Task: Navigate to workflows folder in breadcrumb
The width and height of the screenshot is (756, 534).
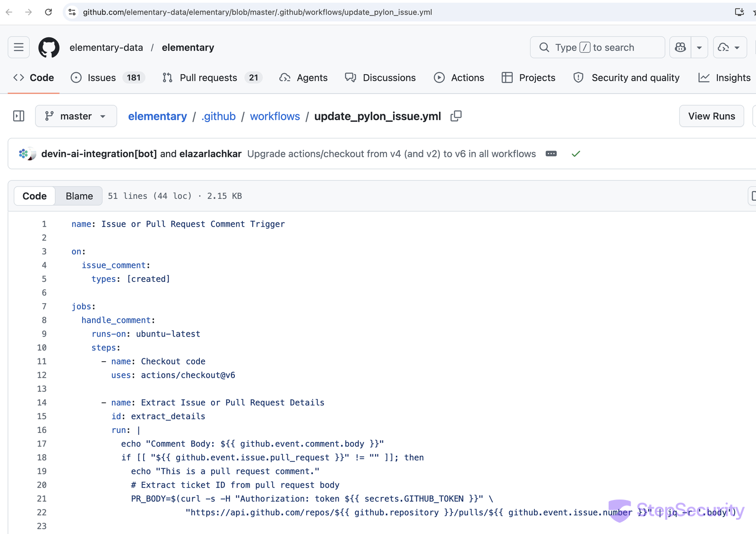Action: pyautogui.click(x=275, y=116)
